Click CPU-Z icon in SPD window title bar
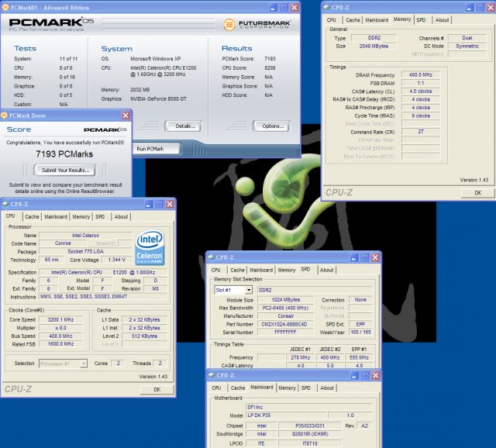The width and height of the screenshot is (496, 448). (211, 257)
